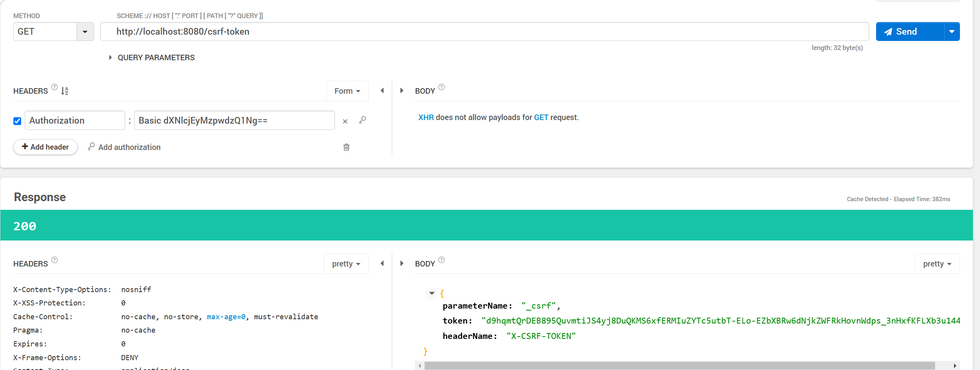Open the GET method dropdown

(85, 31)
